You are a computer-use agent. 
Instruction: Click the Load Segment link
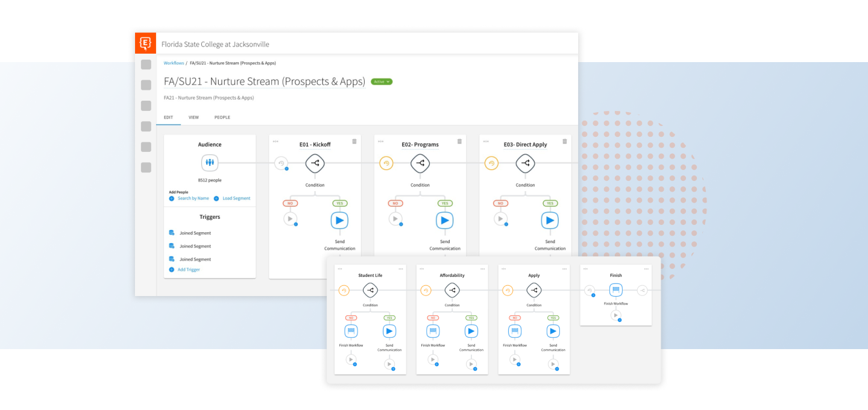tap(236, 198)
